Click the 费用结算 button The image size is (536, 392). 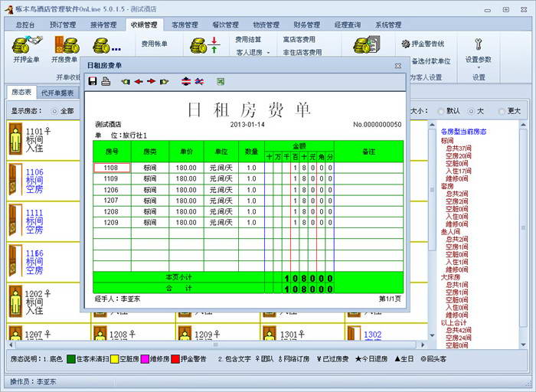[248, 40]
